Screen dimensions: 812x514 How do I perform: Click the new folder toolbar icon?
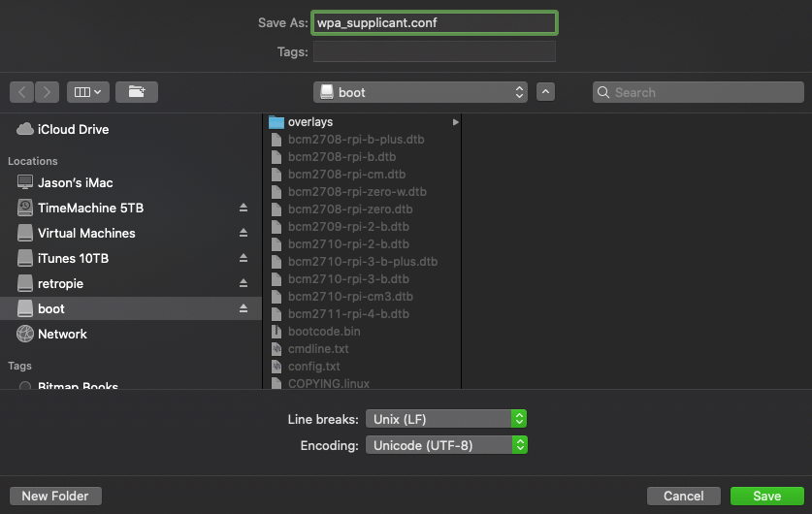137,92
